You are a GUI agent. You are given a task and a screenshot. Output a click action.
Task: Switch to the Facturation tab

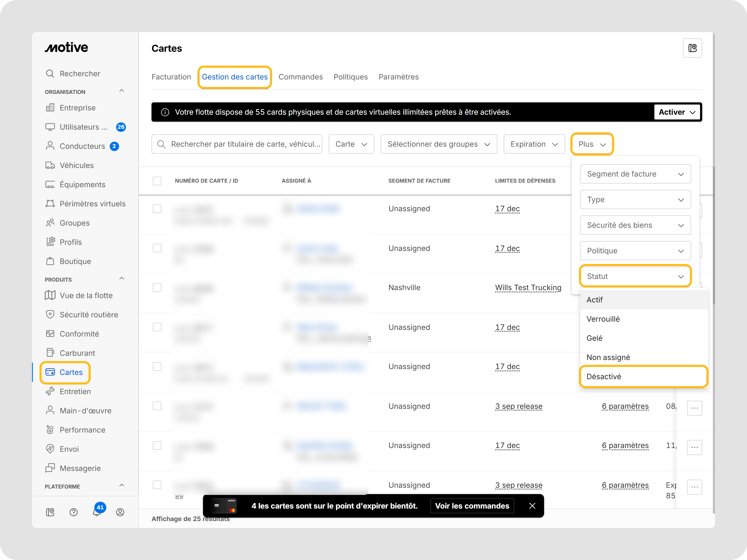pyautogui.click(x=171, y=77)
